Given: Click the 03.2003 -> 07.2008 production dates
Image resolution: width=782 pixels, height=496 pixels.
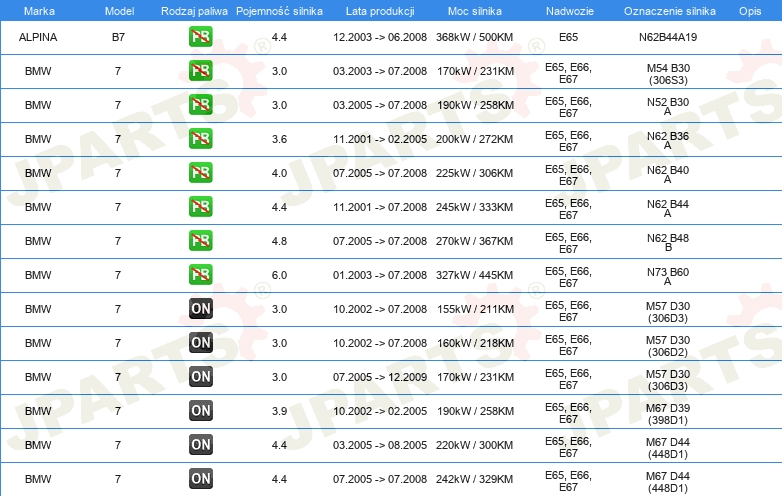Looking at the screenshot, I should click(380, 71).
